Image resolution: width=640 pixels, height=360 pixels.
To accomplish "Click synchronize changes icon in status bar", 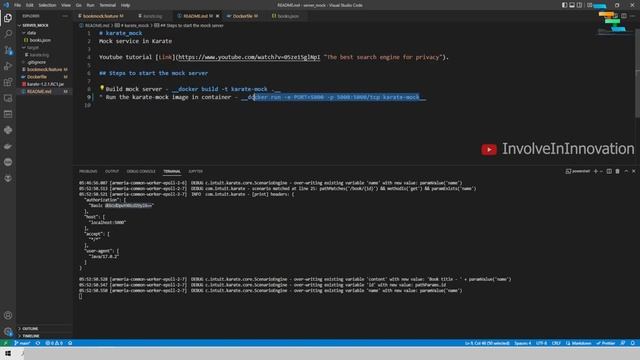I will 38,343.
